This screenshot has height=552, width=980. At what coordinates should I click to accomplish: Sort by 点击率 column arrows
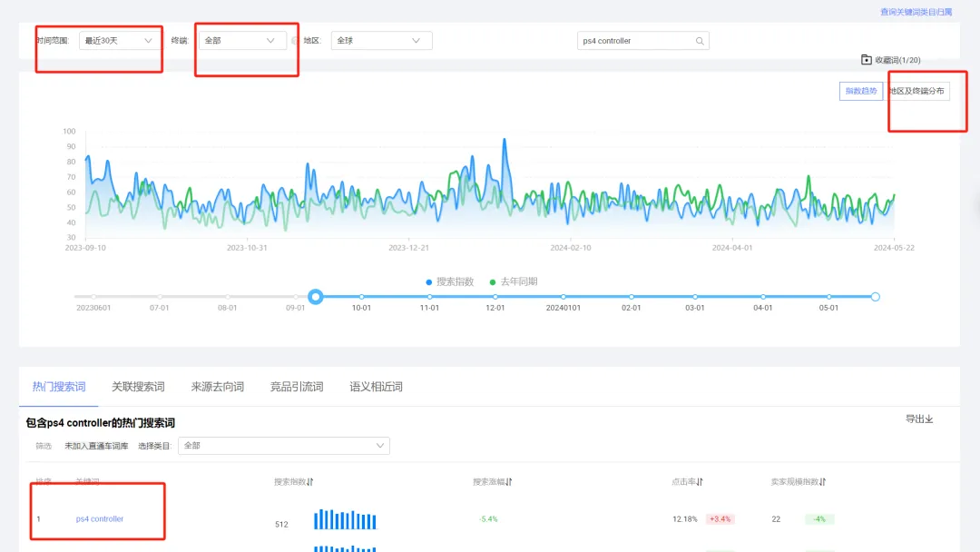click(700, 481)
